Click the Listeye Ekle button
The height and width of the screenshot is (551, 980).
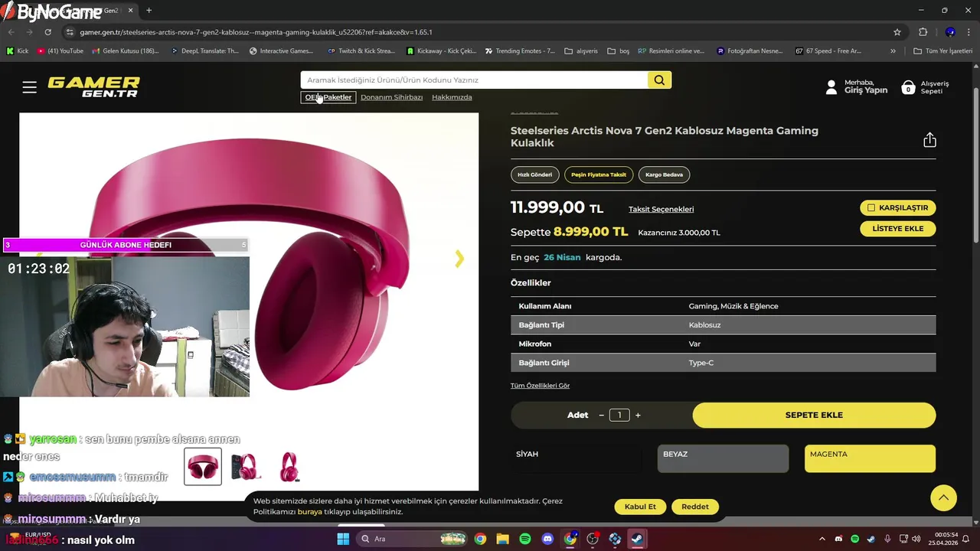pyautogui.click(x=897, y=229)
